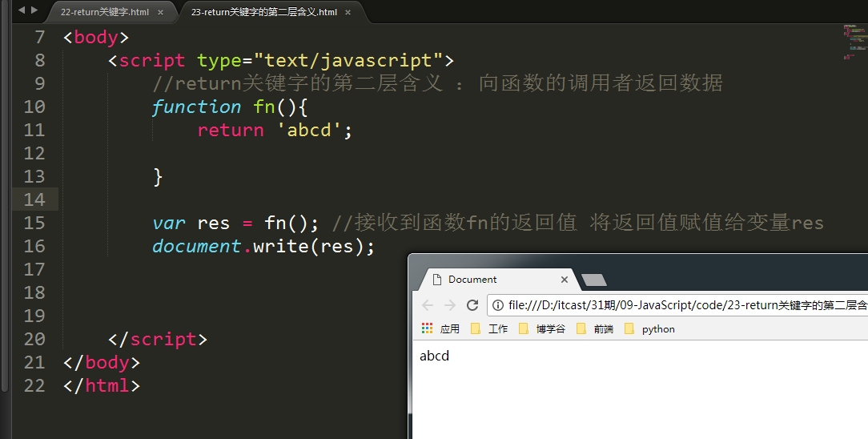Click the var keyword on line 15
This screenshot has height=439, width=868.
[169, 223]
